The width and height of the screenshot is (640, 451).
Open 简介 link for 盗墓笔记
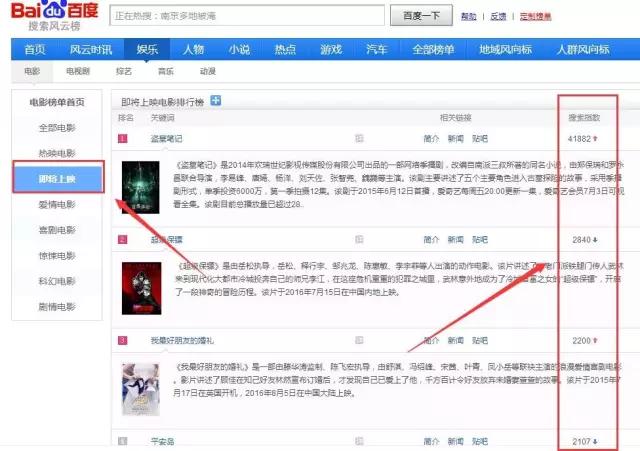431,139
